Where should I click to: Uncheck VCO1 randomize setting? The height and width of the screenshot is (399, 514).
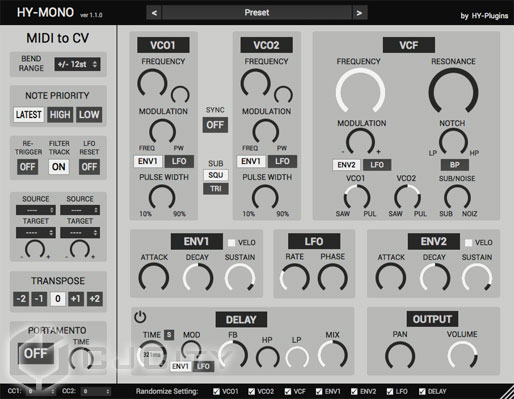tap(216, 391)
